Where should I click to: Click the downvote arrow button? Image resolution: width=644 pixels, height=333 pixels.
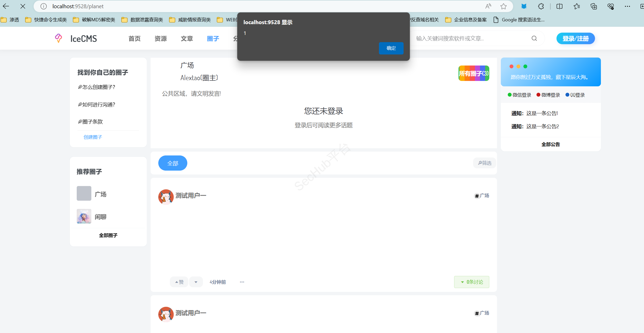pos(196,282)
